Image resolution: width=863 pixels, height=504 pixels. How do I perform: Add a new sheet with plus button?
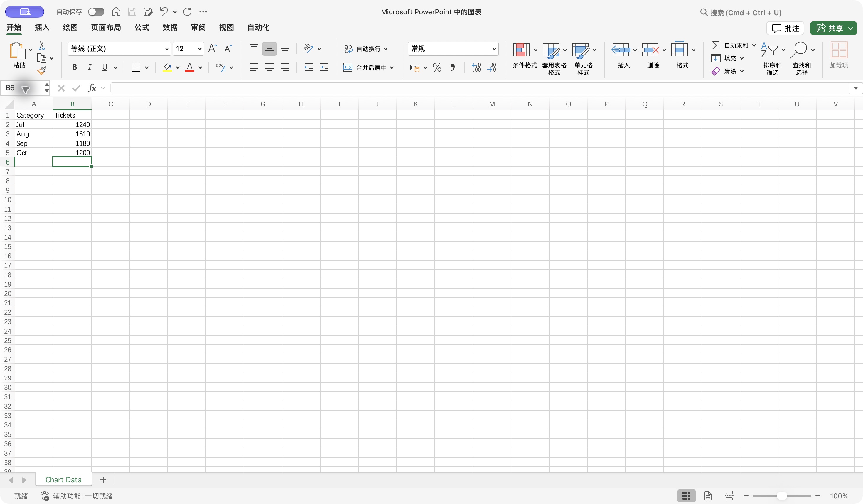point(103,479)
